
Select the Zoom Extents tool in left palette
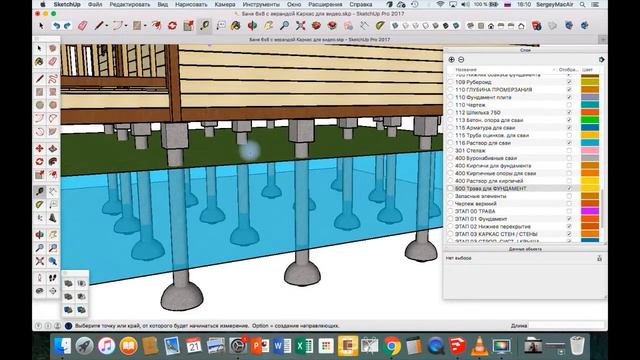pos(40,261)
